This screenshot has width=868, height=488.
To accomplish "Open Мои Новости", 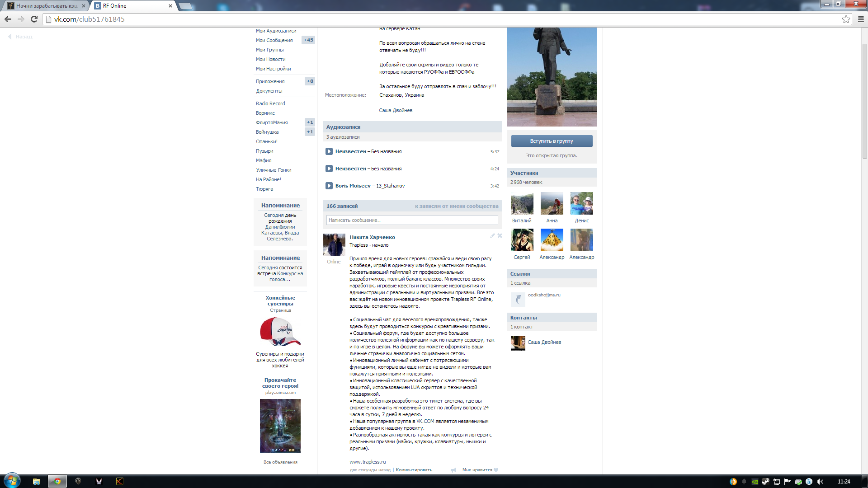I will [270, 59].
